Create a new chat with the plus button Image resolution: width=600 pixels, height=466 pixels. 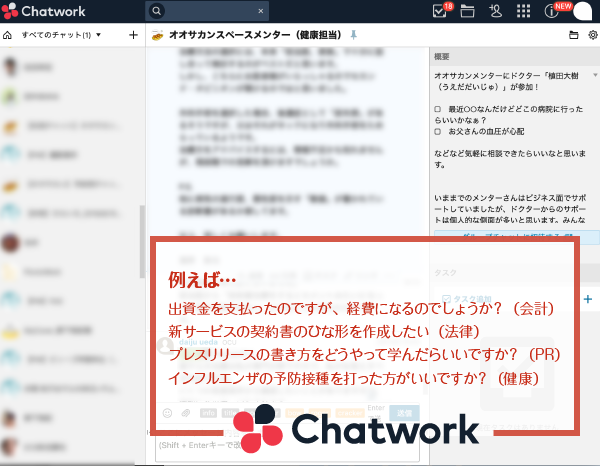(x=133, y=35)
